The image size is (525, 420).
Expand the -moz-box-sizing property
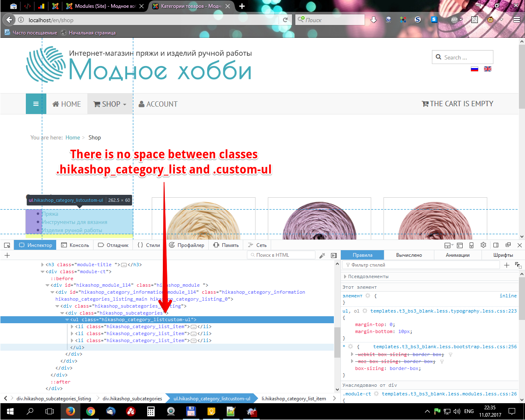[x=352, y=361]
